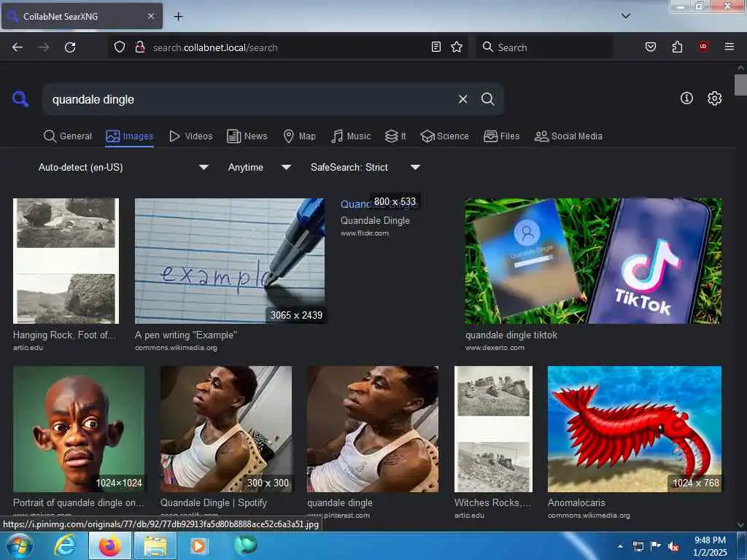Switch to the Files tab
Image resolution: width=747 pixels, height=560 pixels.
pos(502,136)
